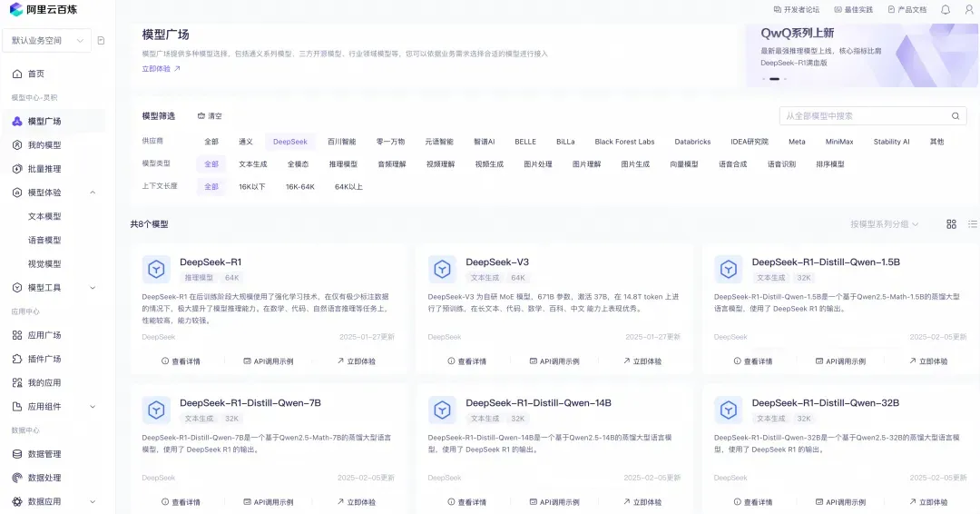The height and width of the screenshot is (514, 980).
Task: Click the 从全部模型中搜索 search field
Action: coord(873,115)
